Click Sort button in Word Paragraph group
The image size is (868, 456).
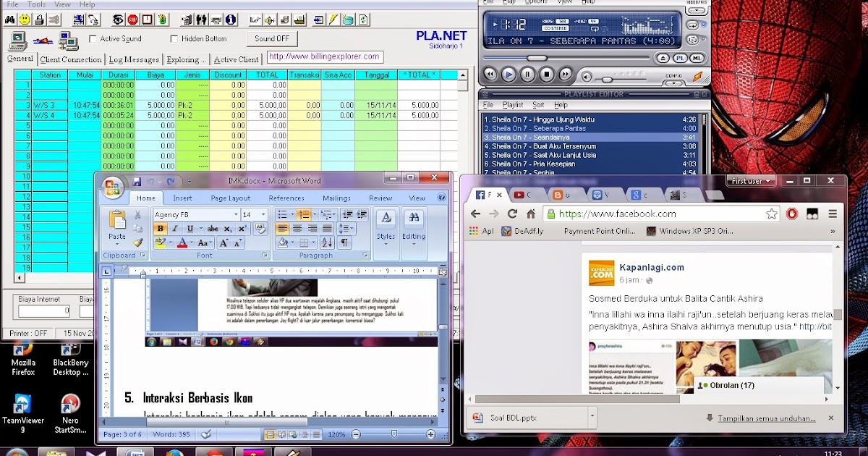pos(327,242)
